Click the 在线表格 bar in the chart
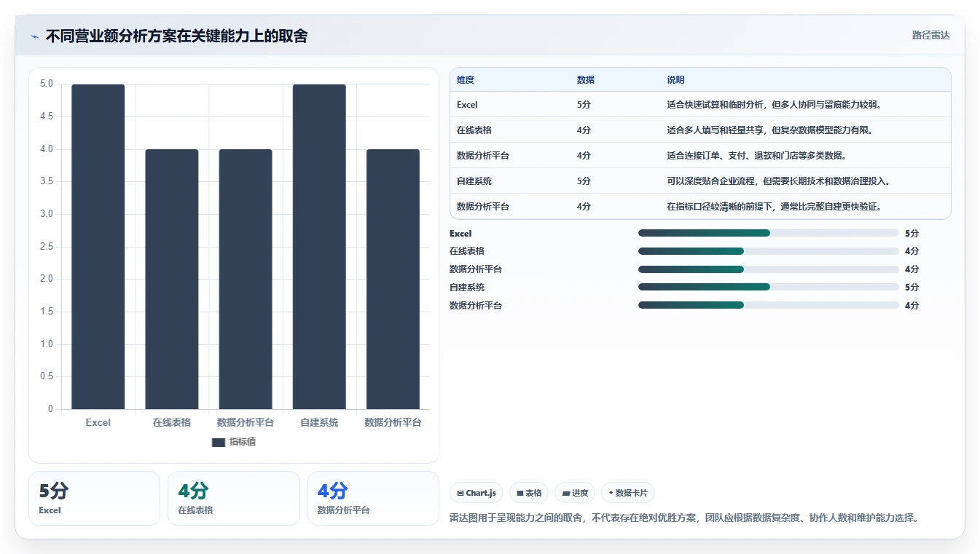This screenshot has height=554, width=980. 171,279
